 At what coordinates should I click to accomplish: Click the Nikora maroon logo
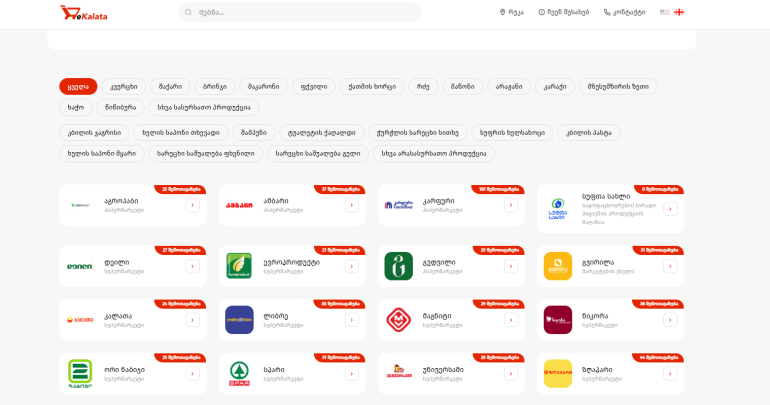click(558, 320)
